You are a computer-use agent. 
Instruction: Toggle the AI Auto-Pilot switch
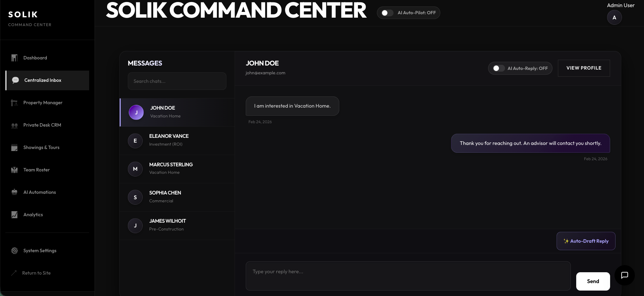[x=387, y=13]
